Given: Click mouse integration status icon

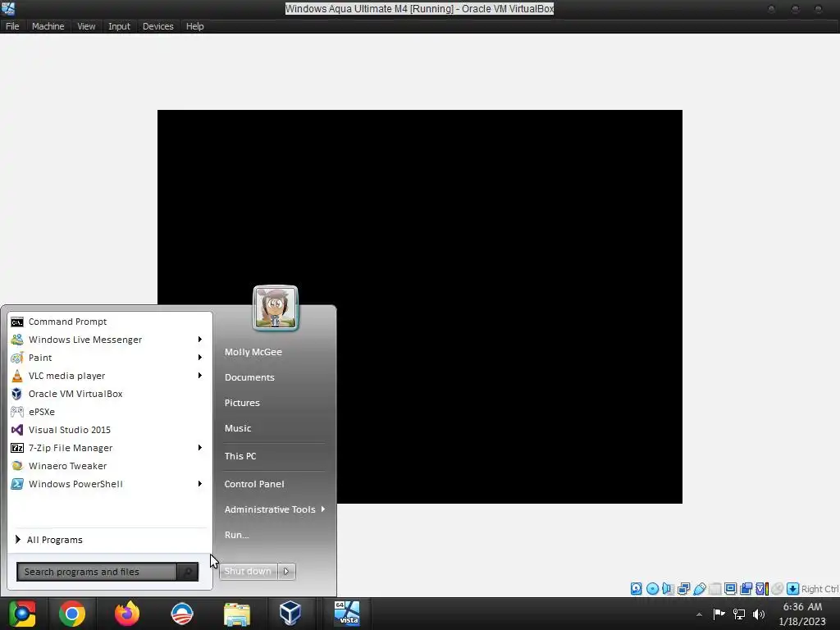Looking at the screenshot, I should click(778, 589).
